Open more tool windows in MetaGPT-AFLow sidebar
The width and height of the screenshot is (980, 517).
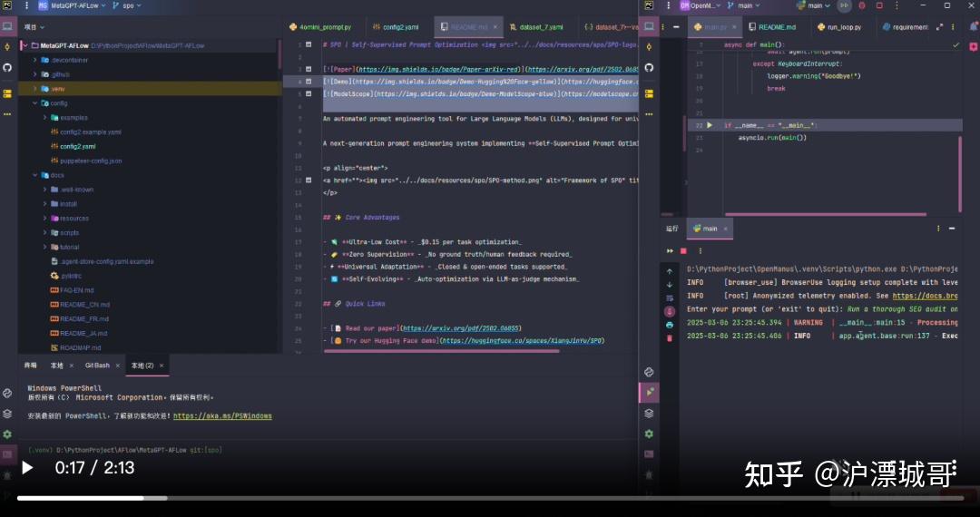(x=7, y=114)
